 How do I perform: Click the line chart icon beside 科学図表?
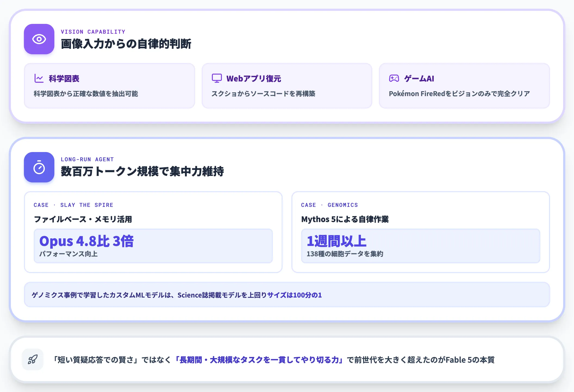(x=39, y=78)
